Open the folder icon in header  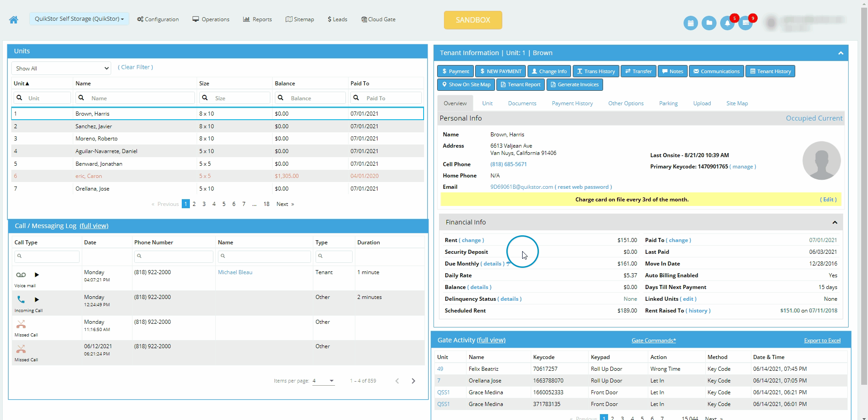[709, 23]
